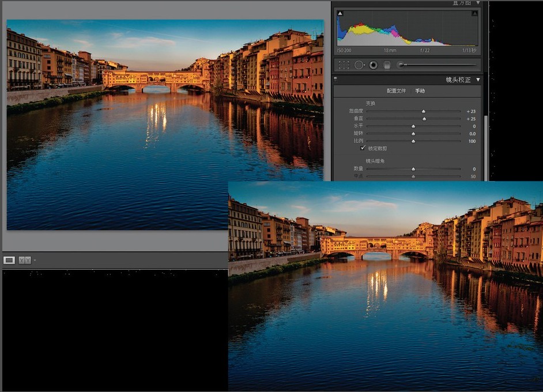Collapse the 直方图 panel triangle
The width and height of the screenshot is (543, 392).
pyautogui.click(x=478, y=3)
